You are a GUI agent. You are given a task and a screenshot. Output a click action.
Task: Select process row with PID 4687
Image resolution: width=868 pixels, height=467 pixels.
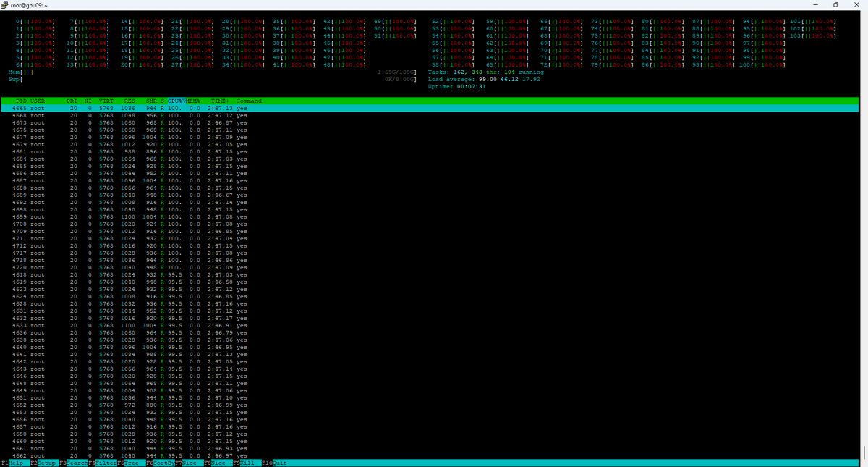click(430, 181)
